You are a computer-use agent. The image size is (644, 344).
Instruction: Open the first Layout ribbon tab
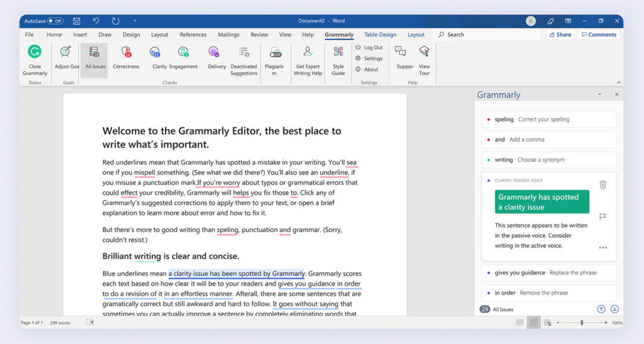tap(159, 35)
